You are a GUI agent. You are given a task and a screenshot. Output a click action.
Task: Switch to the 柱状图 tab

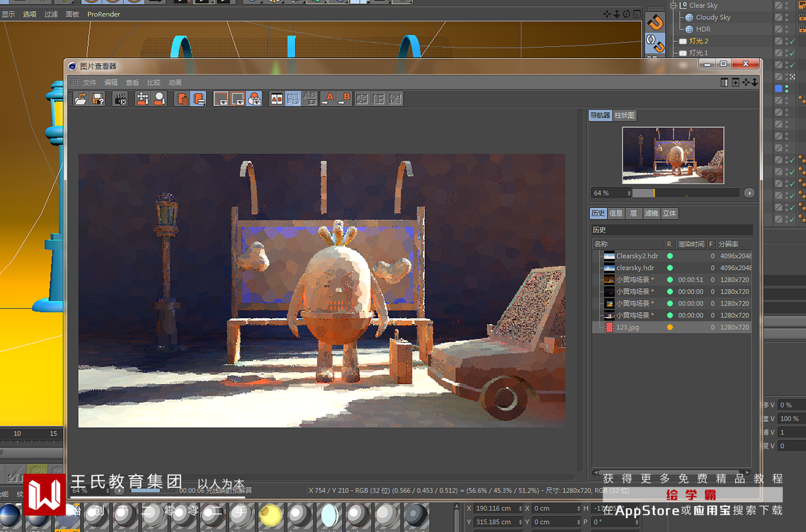[x=624, y=116]
